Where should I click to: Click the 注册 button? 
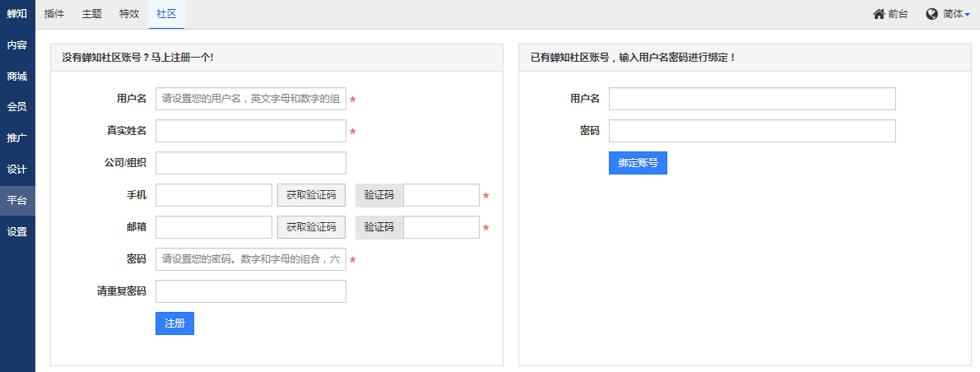coord(175,323)
